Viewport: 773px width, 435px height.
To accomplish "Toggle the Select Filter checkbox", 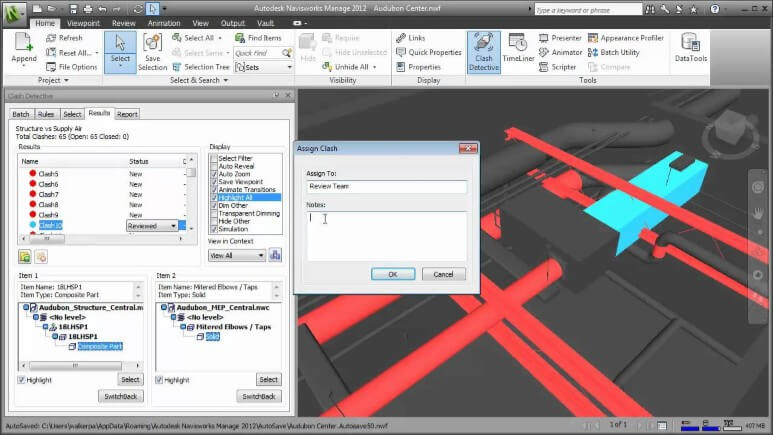I will coord(214,158).
